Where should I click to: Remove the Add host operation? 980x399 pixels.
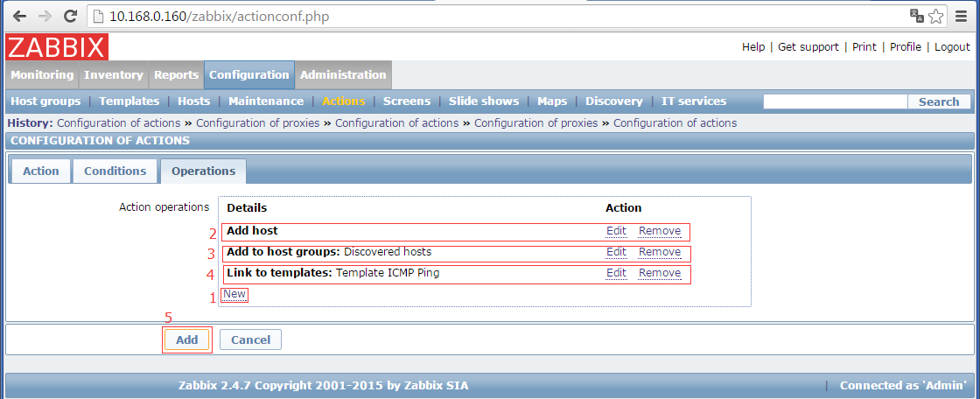pyautogui.click(x=660, y=231)
